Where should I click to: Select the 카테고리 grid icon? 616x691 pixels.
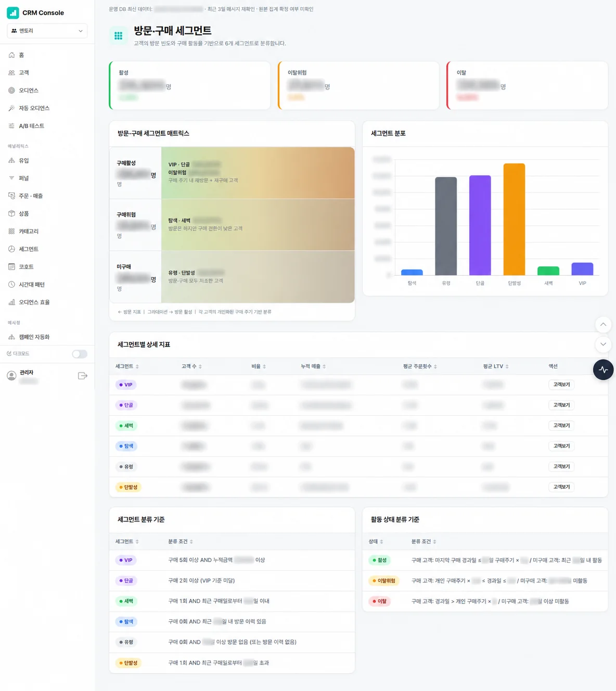(x=11, y=232)
